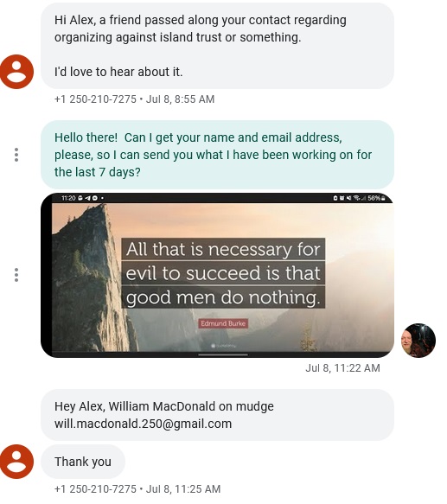
Task: Select the 'Hello there!' reply bubble
Action: (x=217, y=155)
